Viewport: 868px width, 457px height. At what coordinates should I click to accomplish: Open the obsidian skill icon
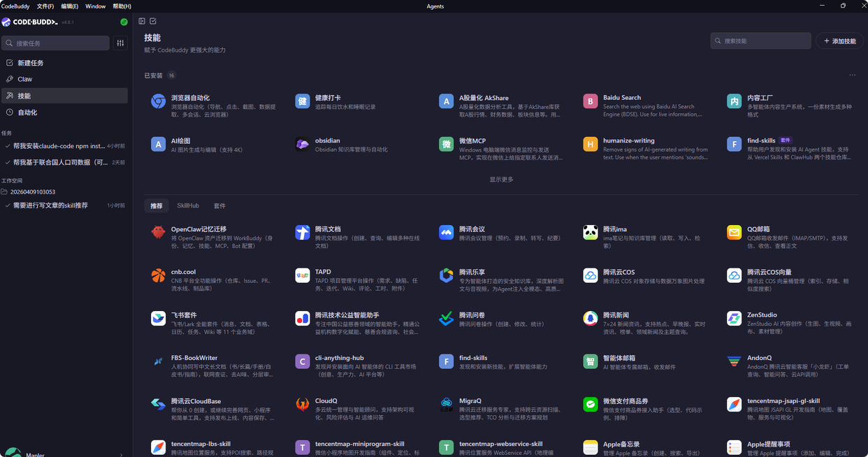point(303,145)
